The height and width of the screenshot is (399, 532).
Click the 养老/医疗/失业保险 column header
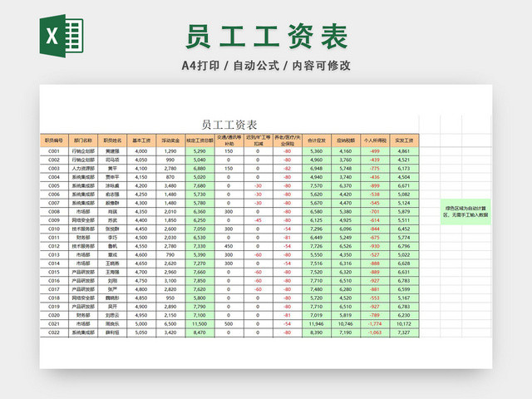288,140
